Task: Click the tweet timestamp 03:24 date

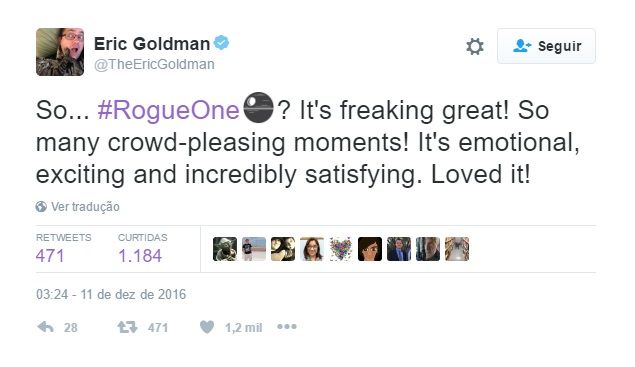Action: [111, 294]
